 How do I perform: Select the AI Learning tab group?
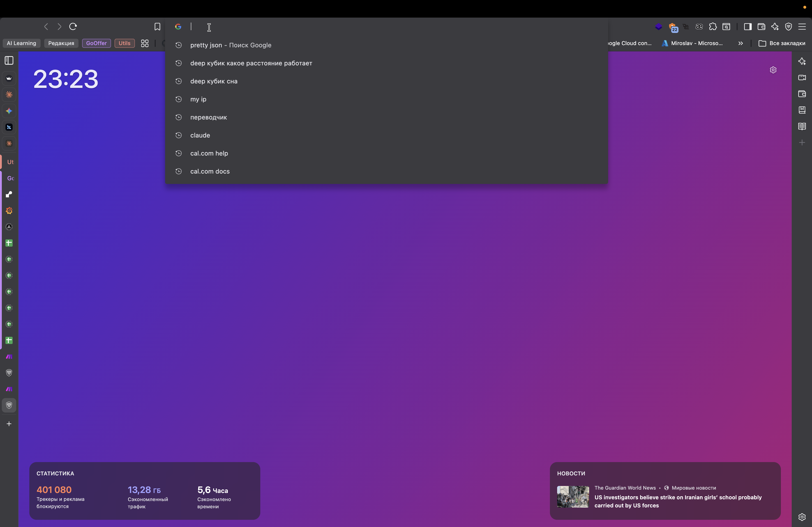pos(21,43)
